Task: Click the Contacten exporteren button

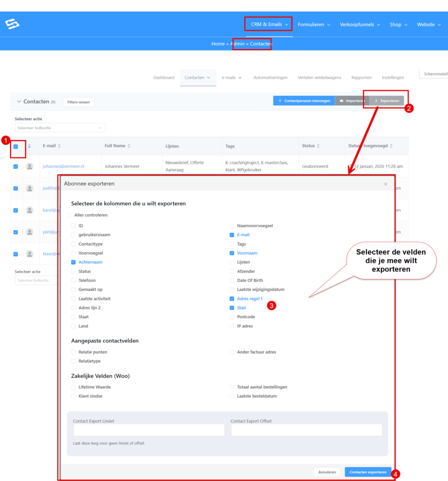Action: tap(368, 472)
